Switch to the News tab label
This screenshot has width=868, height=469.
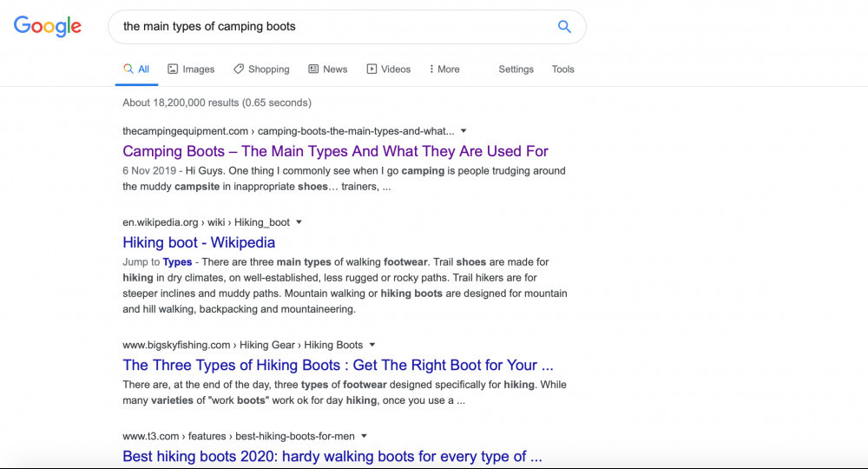pos(335,69)
